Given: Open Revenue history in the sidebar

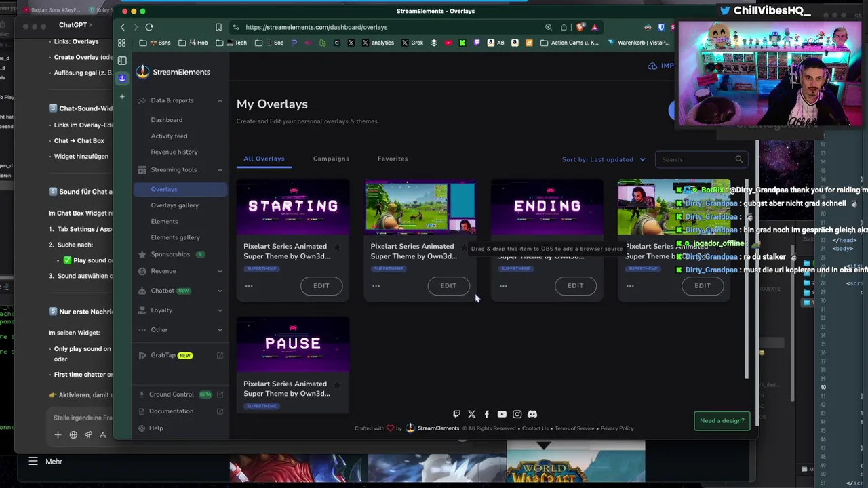Looking at the screenshot, I should (x=174, y=152).
